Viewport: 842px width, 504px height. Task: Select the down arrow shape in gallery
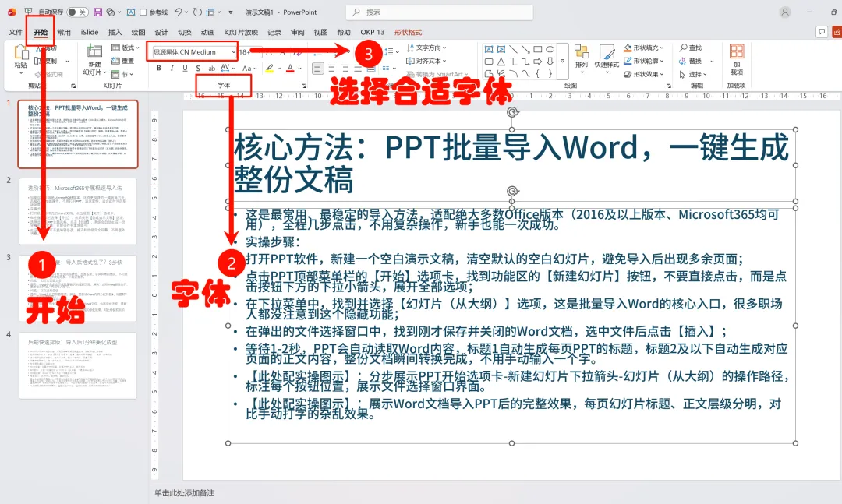point(550,62)
